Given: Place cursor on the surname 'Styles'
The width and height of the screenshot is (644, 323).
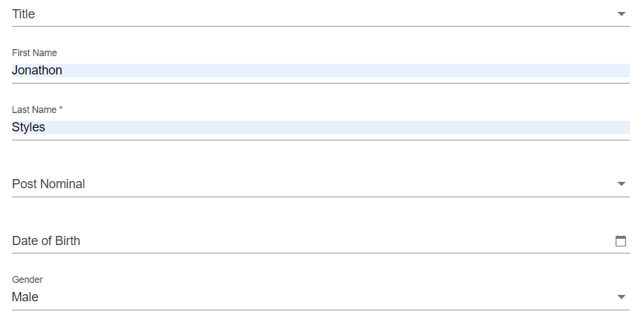Looking at the screenshot, I should point(29,127).
